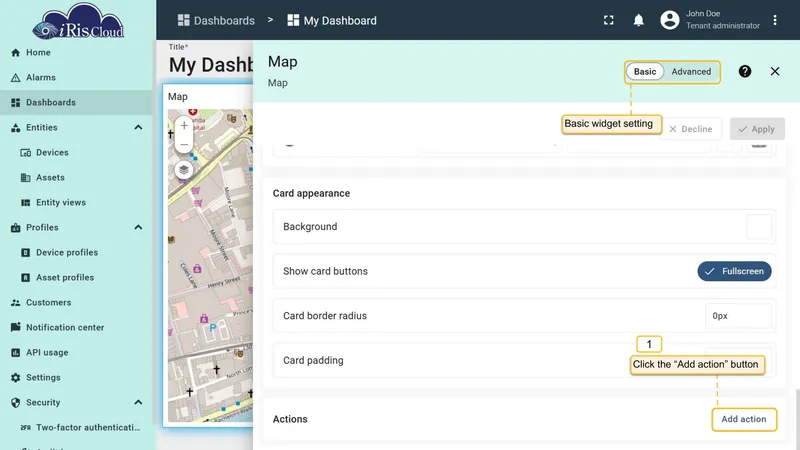Open the Background color picker

[x=759, y=227]
